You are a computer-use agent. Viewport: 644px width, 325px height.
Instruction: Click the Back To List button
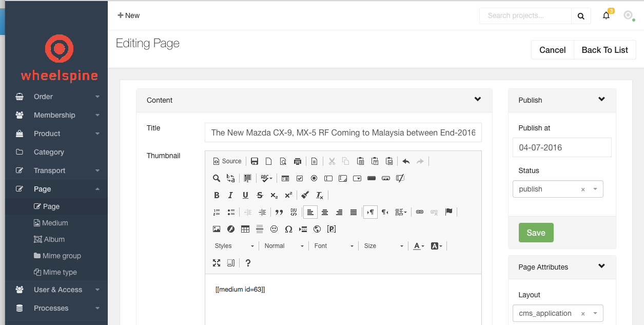point(604,50)
